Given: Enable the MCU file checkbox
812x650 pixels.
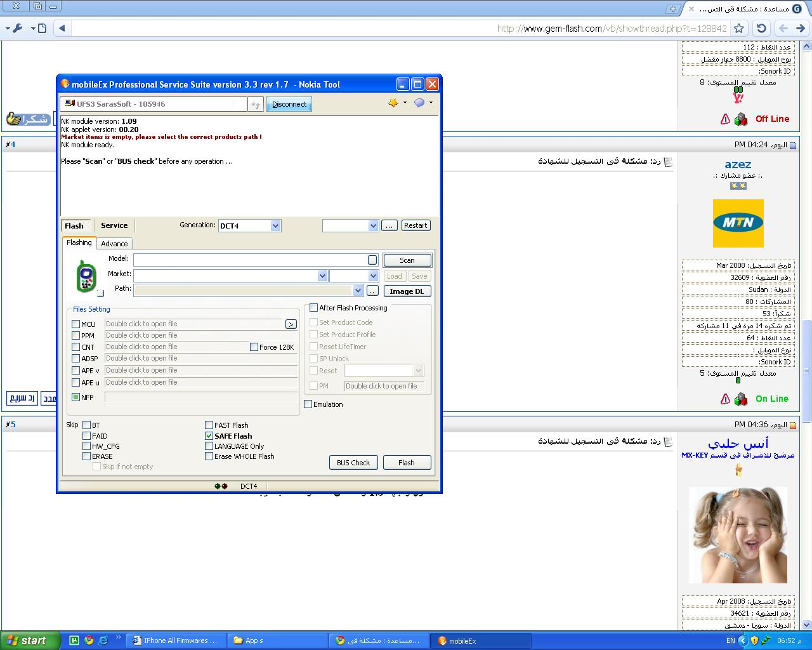Looking at the screenshot, I should (76, 324).
